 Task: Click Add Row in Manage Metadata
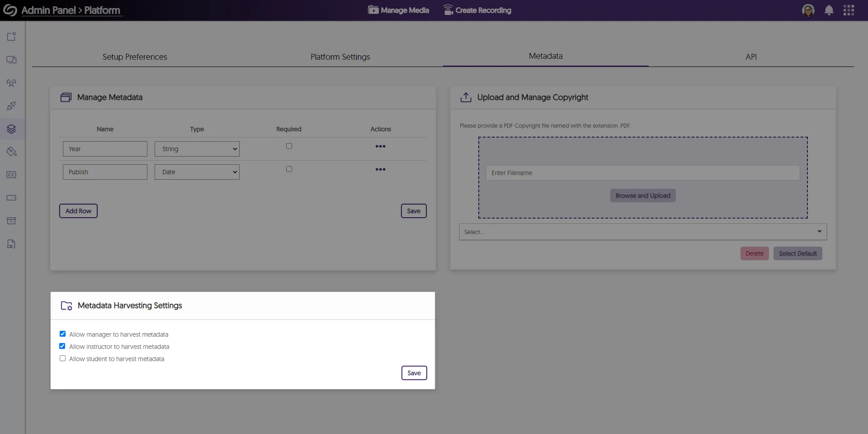click(x=78, y=211)
